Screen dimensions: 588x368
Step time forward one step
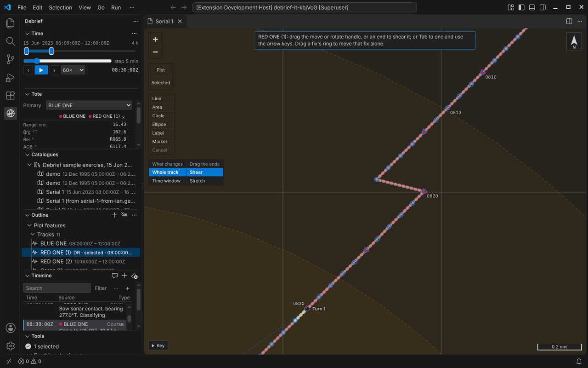point(54,70)
